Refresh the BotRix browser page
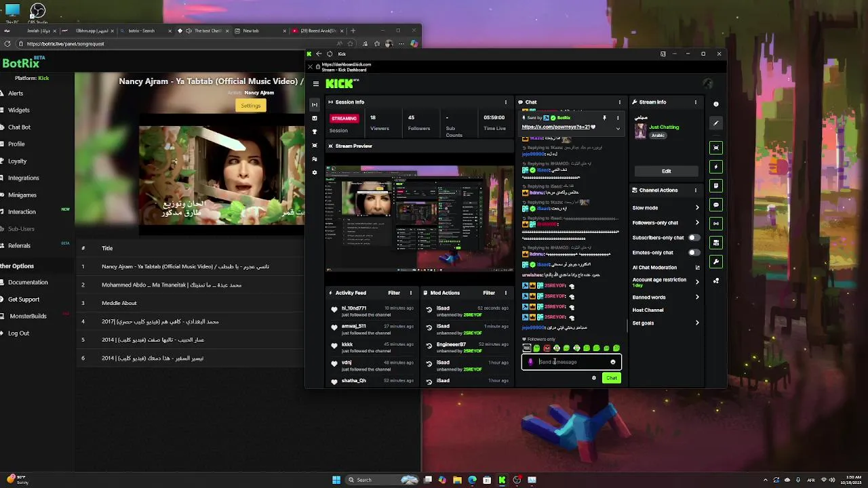Viewport: 868px width, 488px height. (7, 43)
